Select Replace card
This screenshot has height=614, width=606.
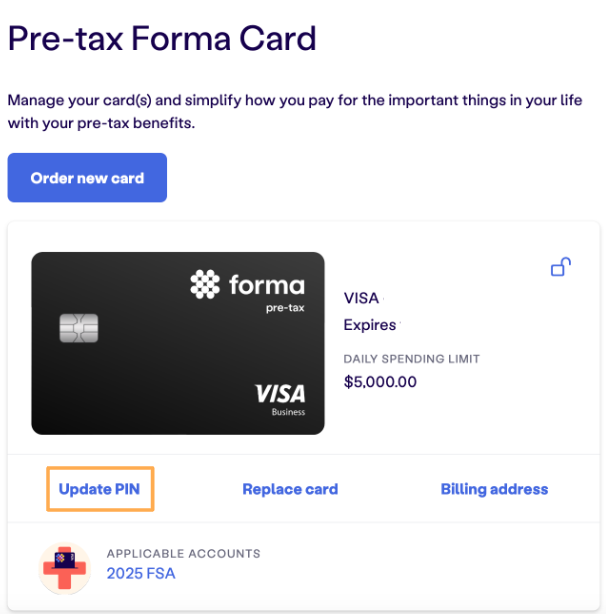pos(290,489)
